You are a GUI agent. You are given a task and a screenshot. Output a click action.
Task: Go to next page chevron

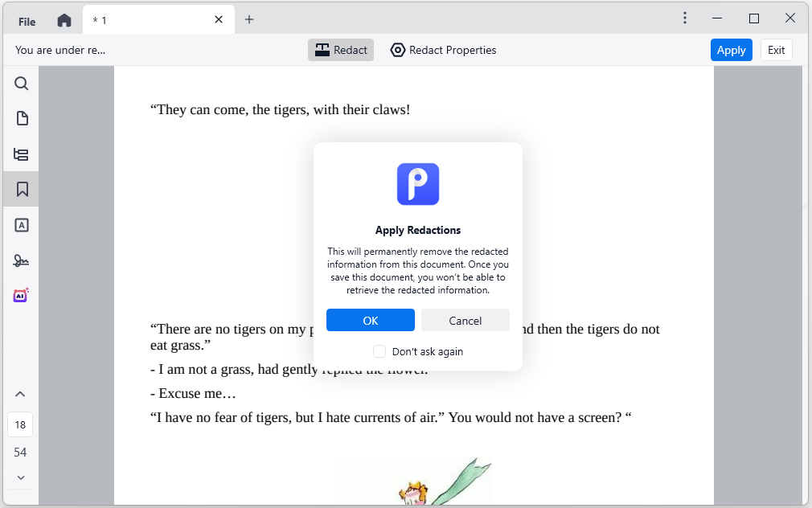[21, 477]
